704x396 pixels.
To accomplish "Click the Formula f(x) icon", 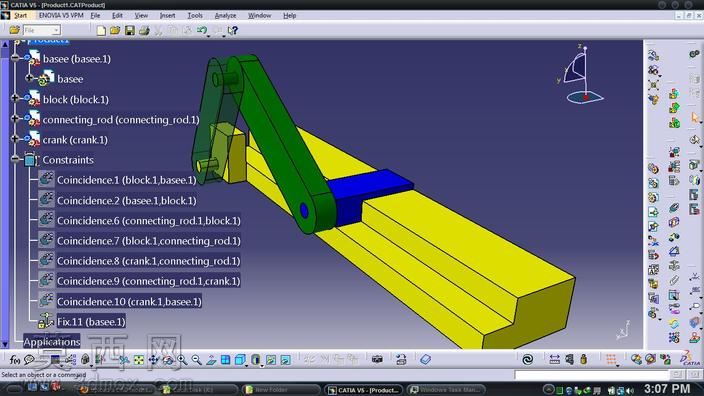I will 14,360.
